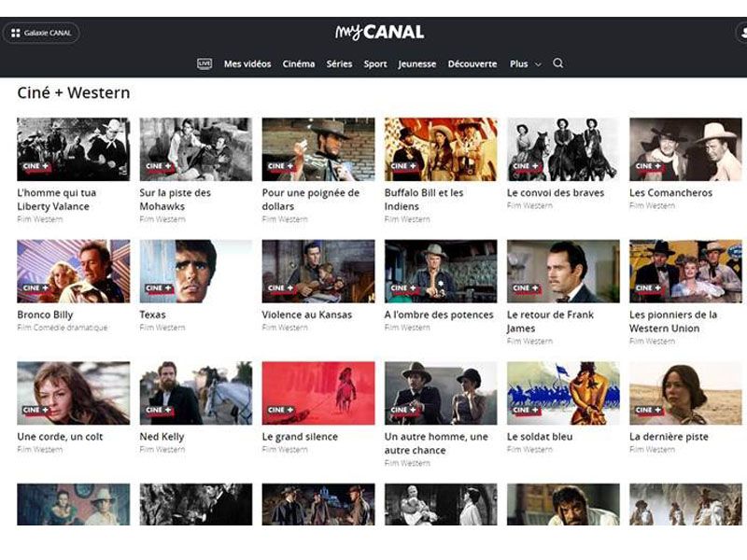Open L'homme qui tua Liberty Valance thumbnail
This screenshot has width=747, height=560.
(74, 149)
